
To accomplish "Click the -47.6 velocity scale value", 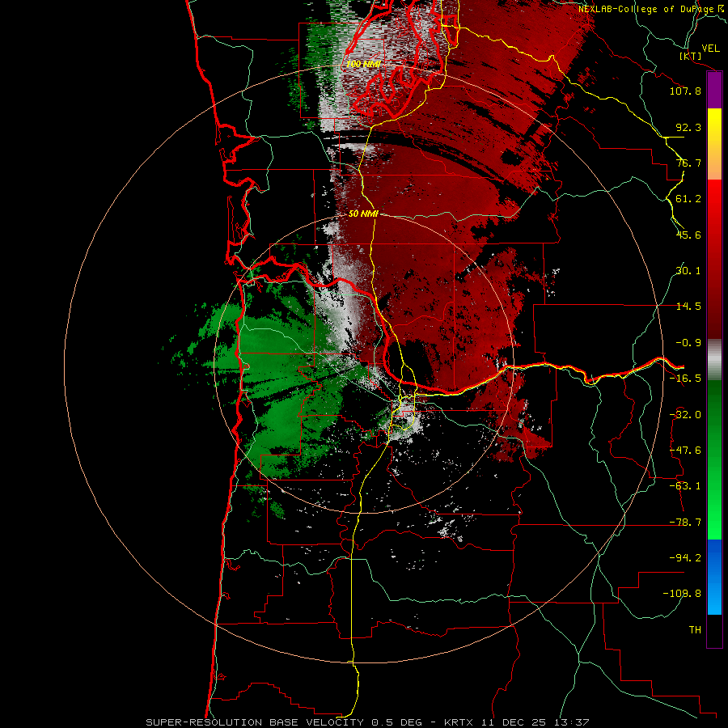I will 685,451.
